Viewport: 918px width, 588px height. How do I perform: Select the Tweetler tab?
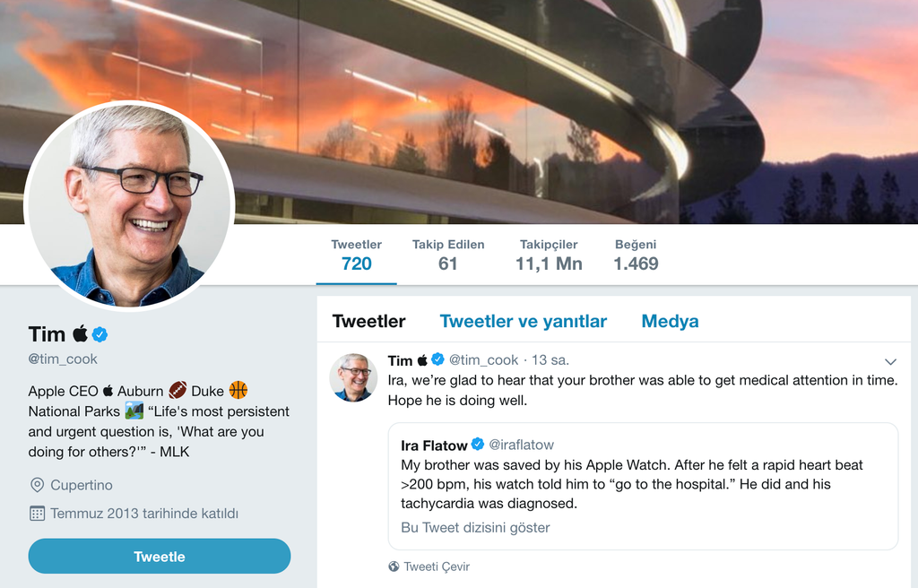pos(368,321)
